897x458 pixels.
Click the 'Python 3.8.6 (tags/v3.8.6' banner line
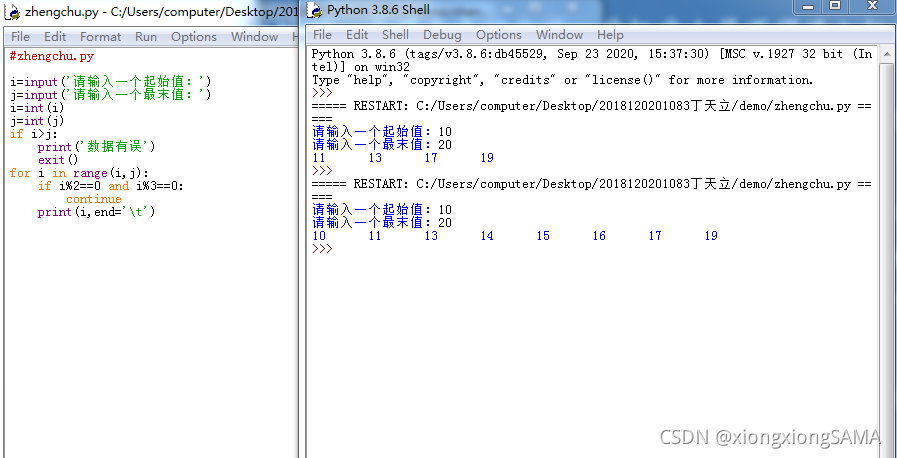coord(592,54)
